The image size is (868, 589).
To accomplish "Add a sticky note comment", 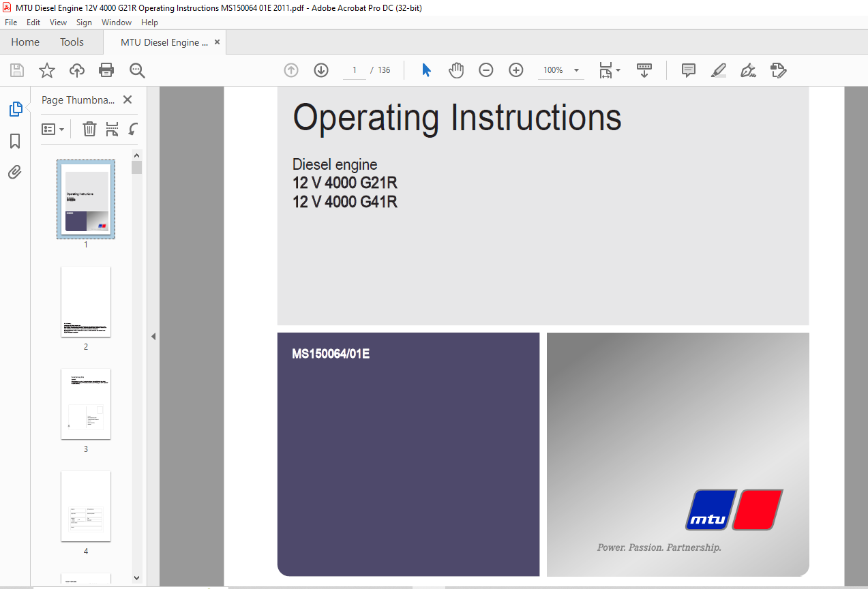I will (x=689, y=70).
